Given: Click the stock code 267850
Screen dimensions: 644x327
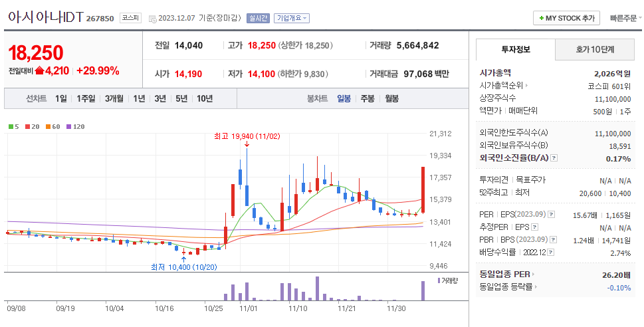Looking at the screenshot, I should click(x=100, y=19).
